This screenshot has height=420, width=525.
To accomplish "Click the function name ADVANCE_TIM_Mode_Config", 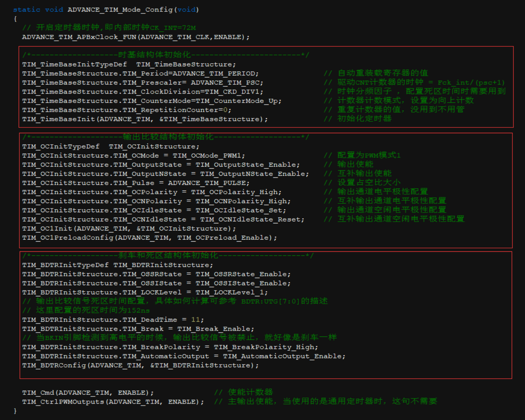I will coord(120,9).
